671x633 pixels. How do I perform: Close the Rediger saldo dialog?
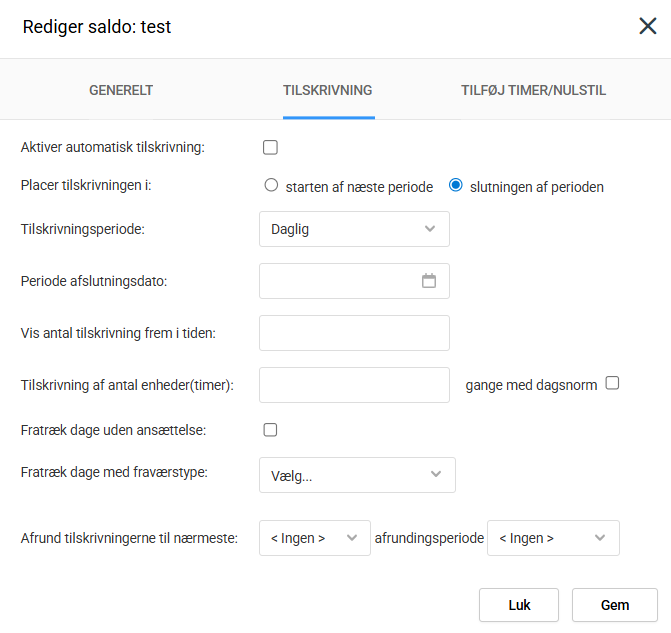coord(648,27)
